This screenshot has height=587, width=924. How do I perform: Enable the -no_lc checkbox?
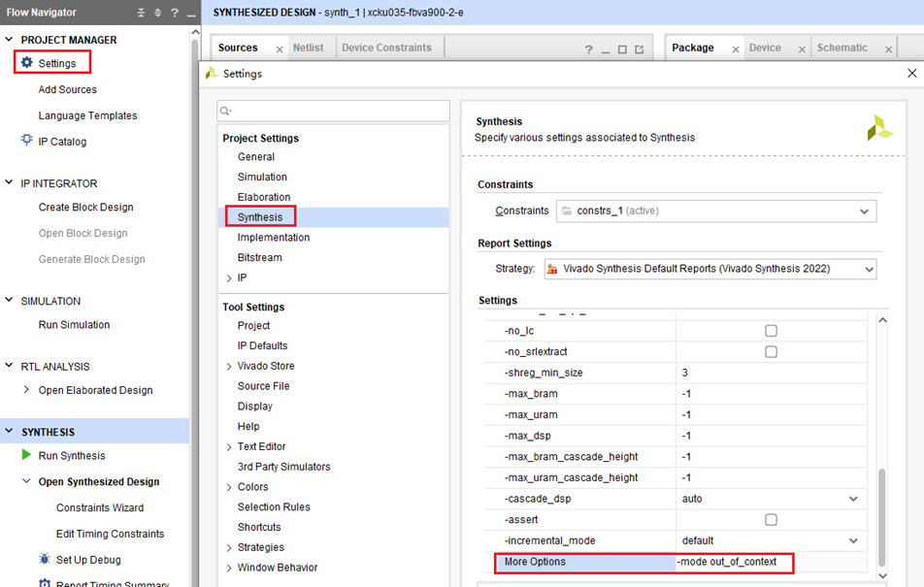pos(771,331)
